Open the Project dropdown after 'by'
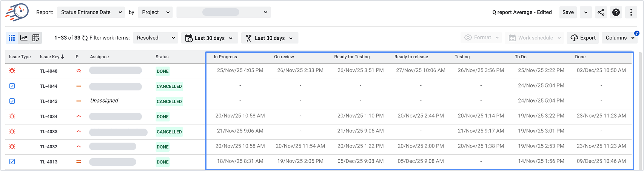Image resolution: width=644 pixels, height=171 pixels. click(155, 12)
